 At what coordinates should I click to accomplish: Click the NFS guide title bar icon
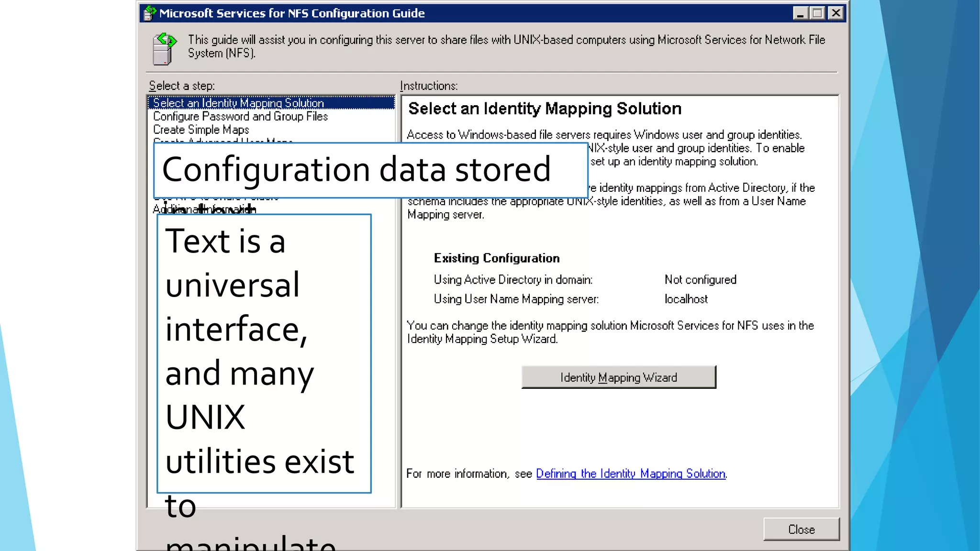coord(150,13)
